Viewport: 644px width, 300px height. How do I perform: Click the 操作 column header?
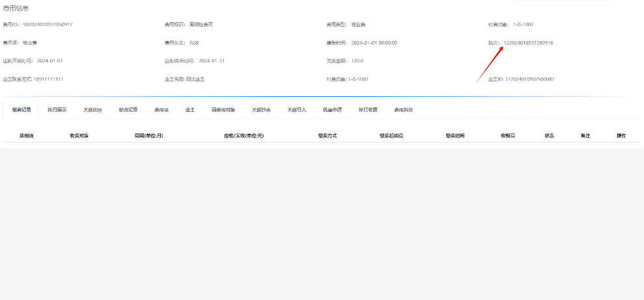pyautogui.click(x=621, y=136)
